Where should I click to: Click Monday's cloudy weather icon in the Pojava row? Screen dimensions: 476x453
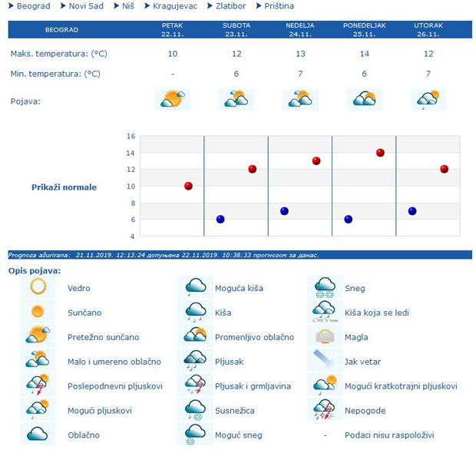pyautogui.click(x=364, y=99)
